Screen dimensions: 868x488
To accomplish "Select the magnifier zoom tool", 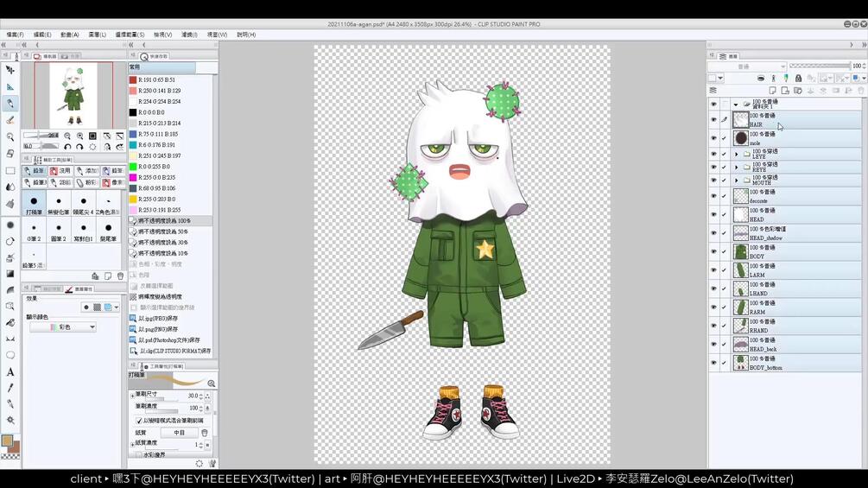I will 10,136.
